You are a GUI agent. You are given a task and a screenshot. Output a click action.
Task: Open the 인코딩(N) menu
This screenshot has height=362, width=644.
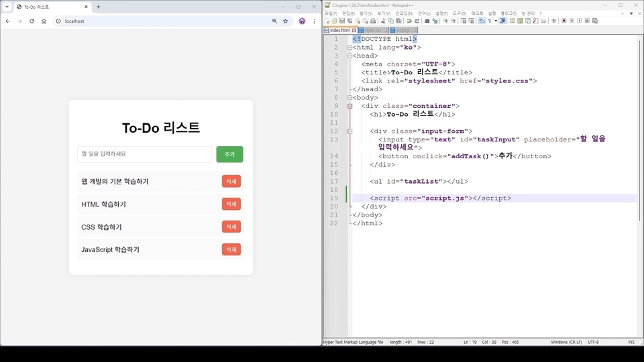pyautogui.click(x=404, y=13)
